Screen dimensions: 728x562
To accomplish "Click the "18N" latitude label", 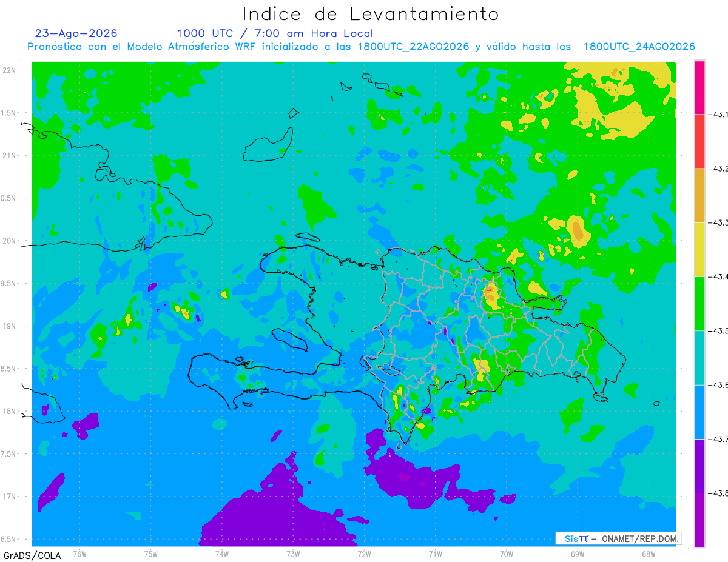I will [10, 412].
